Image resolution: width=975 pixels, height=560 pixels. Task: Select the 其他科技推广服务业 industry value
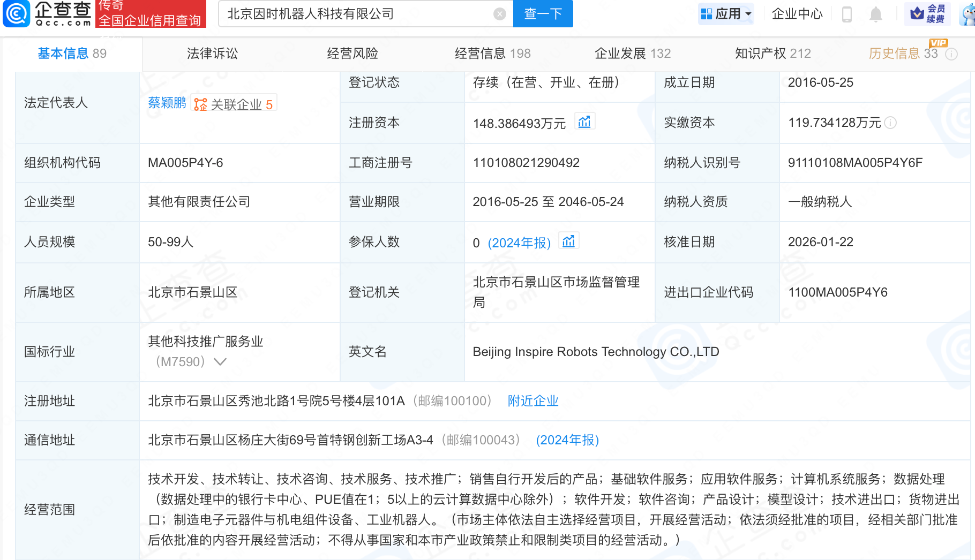click(x=206, y=342)
